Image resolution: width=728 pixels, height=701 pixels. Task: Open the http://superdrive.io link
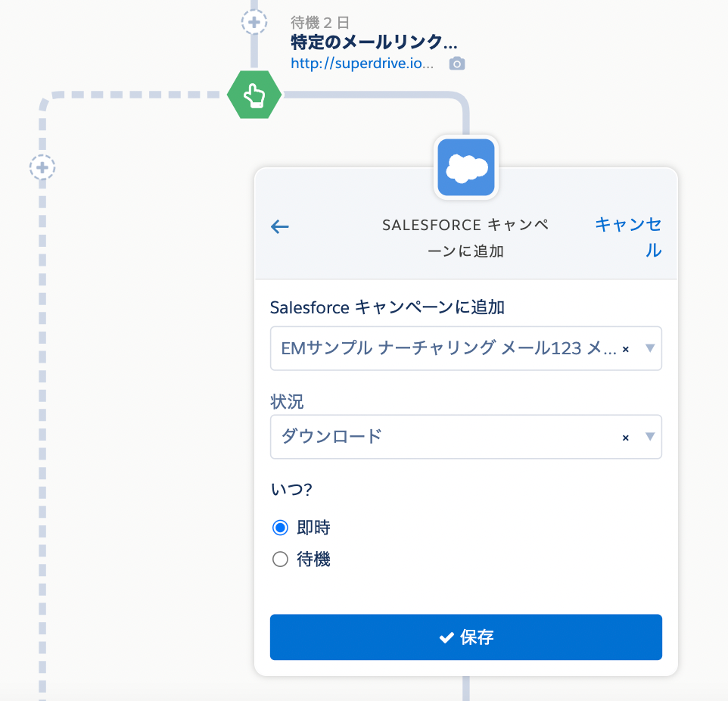tap(362, 63)
